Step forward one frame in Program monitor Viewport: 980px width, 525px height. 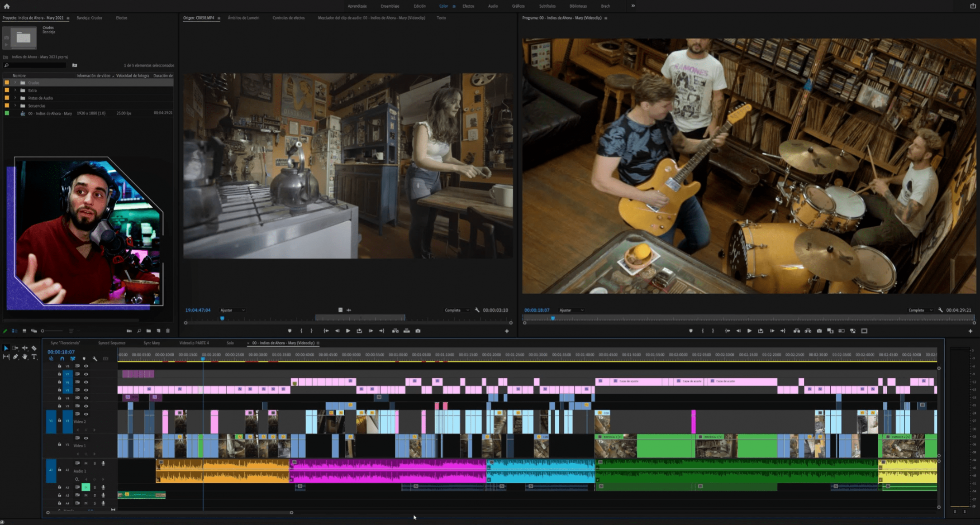[x=772, y=331]
